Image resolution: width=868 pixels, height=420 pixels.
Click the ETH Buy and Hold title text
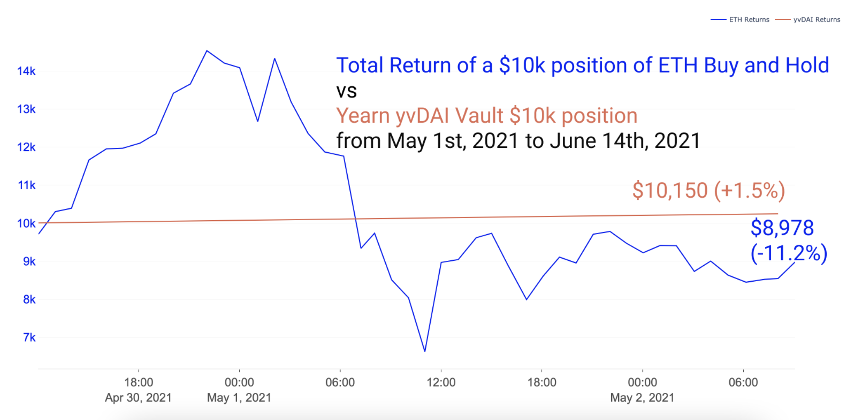pos(582,65)
